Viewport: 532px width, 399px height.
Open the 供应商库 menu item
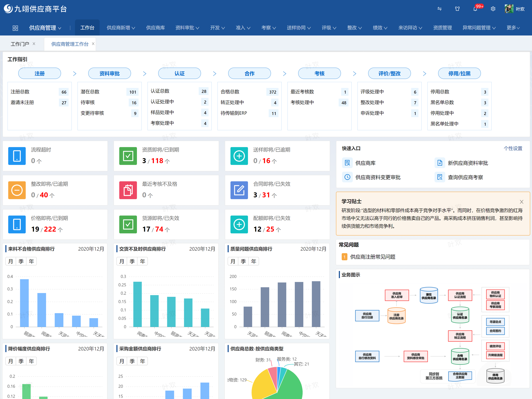[x=155, y=28]
